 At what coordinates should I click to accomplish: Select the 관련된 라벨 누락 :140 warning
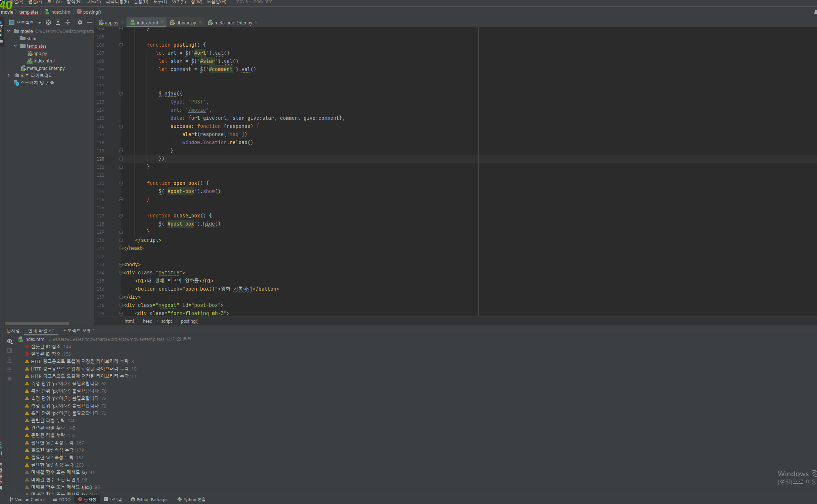50,421
